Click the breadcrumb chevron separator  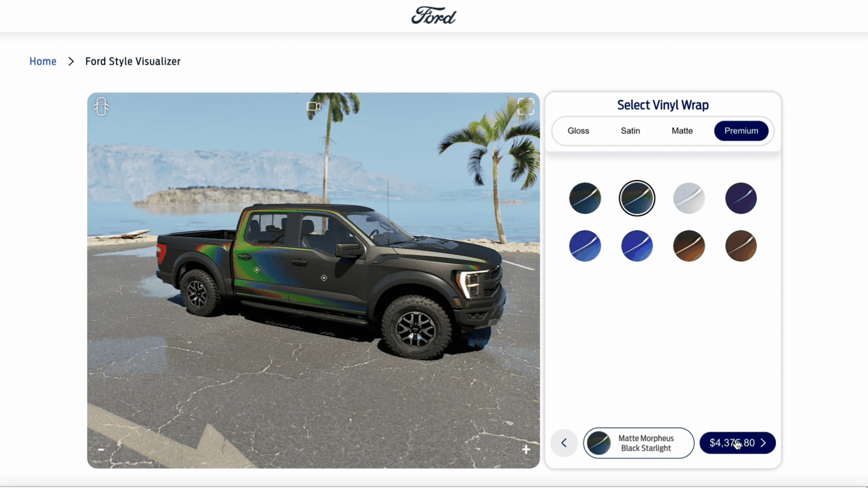[x=71, y=61]
